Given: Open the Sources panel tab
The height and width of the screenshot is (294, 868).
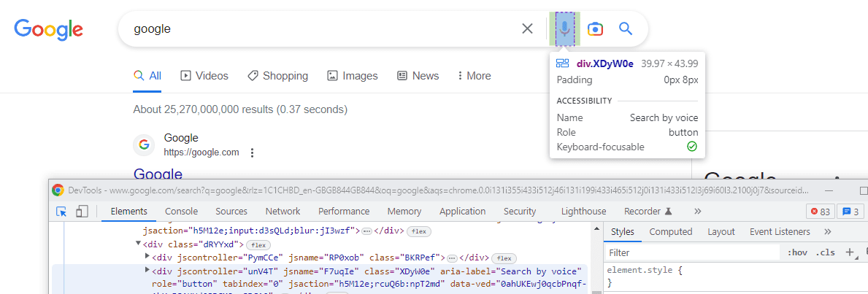Looking at the screenshot, I should pyautogui.click(x=231, y=211).
